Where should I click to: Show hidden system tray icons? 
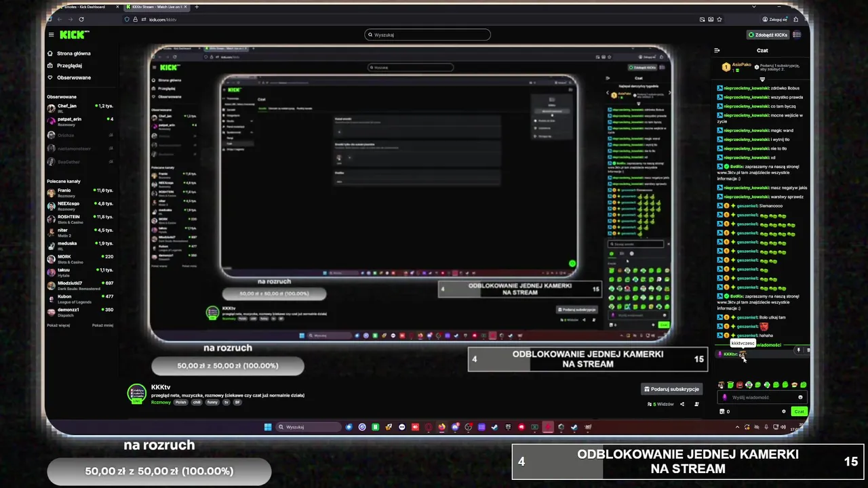pos(737,427)
